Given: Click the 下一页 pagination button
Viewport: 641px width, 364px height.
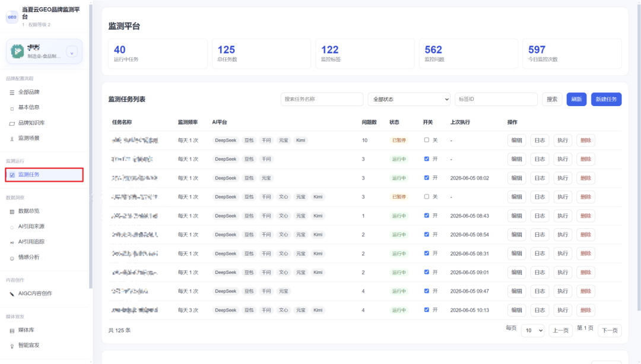Looking at the screenshot, I should pos(610,330).
